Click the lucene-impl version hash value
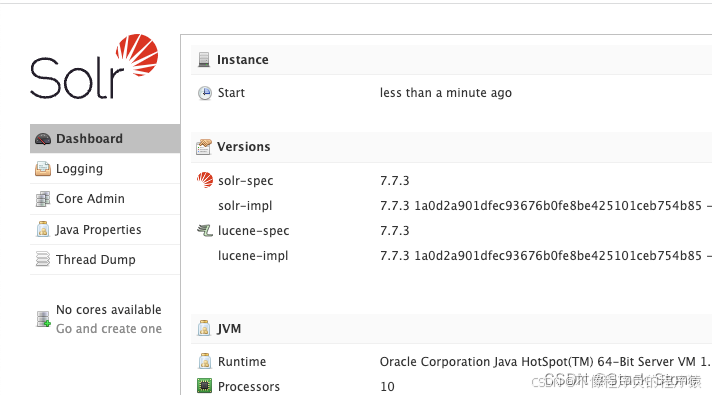The width and height of the screenshot is (712, 395). click(x=546, y=256)
